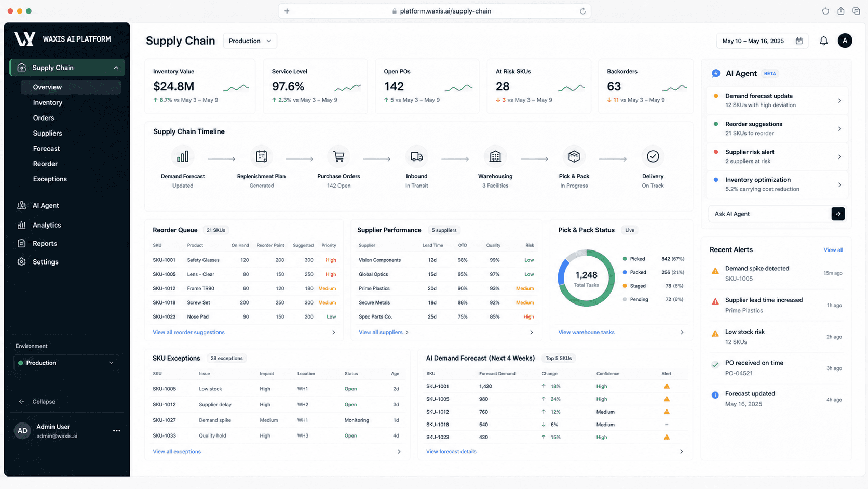The height and width of the screenshot is (489, 868).
Task: Click the AI Agent panel header icon
Action: (x=716, y=73)
